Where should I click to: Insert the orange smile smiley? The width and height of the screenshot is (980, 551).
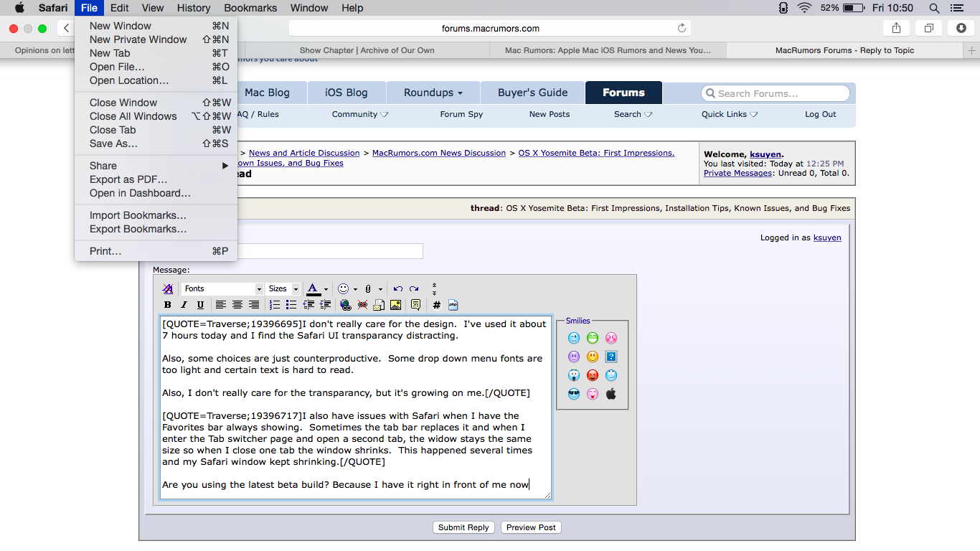593,357
